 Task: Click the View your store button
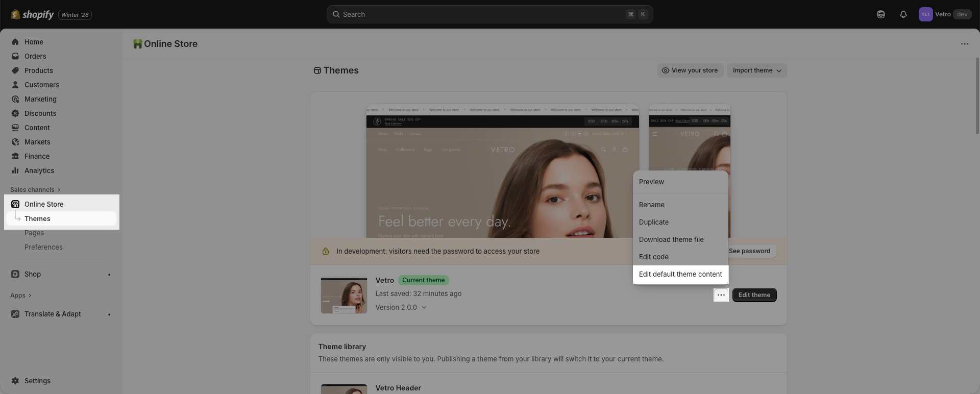pyautogui.click(x=690, y=70)
